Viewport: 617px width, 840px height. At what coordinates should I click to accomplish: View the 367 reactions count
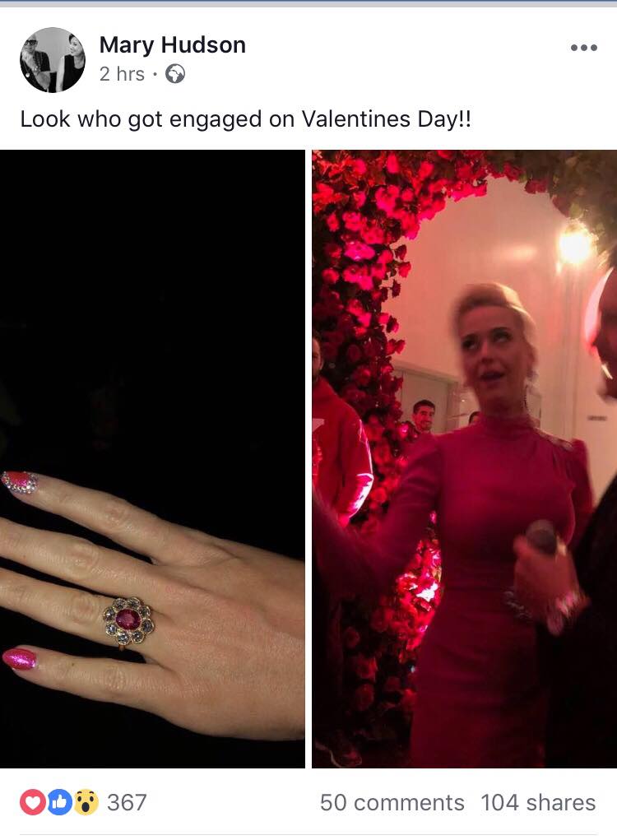click(x=127, y=802)
